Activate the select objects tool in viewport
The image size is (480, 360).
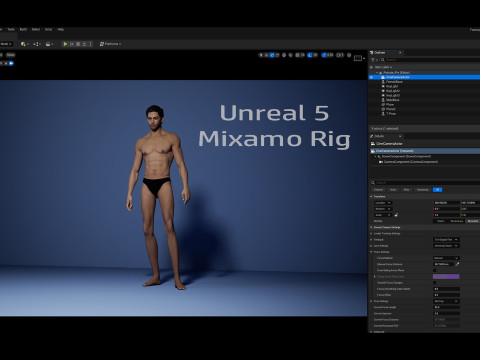[x=261, y=55]
